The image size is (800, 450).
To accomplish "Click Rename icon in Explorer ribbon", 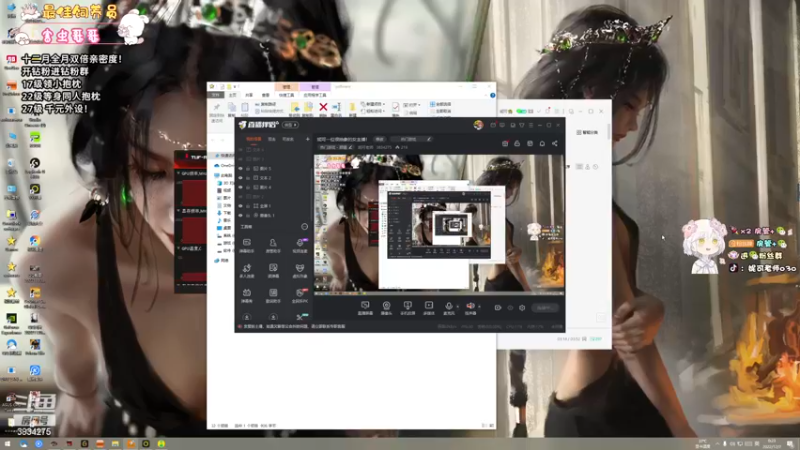I will [x=336, y=107].
